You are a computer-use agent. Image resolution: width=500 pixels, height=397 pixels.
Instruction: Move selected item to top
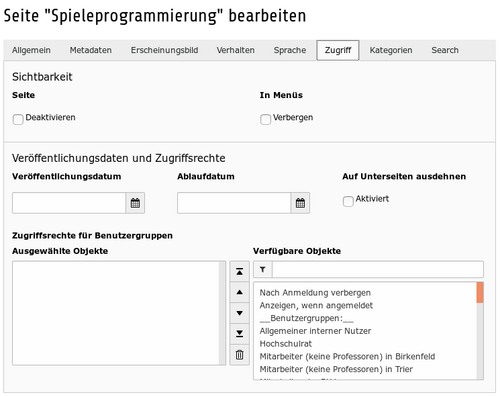[x=239, y=272]
